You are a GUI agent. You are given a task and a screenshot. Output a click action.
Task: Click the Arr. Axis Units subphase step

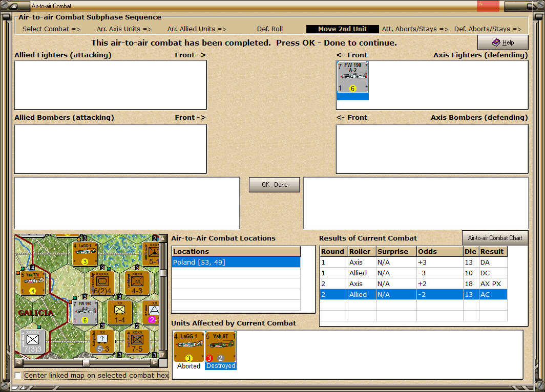[124, 29]
